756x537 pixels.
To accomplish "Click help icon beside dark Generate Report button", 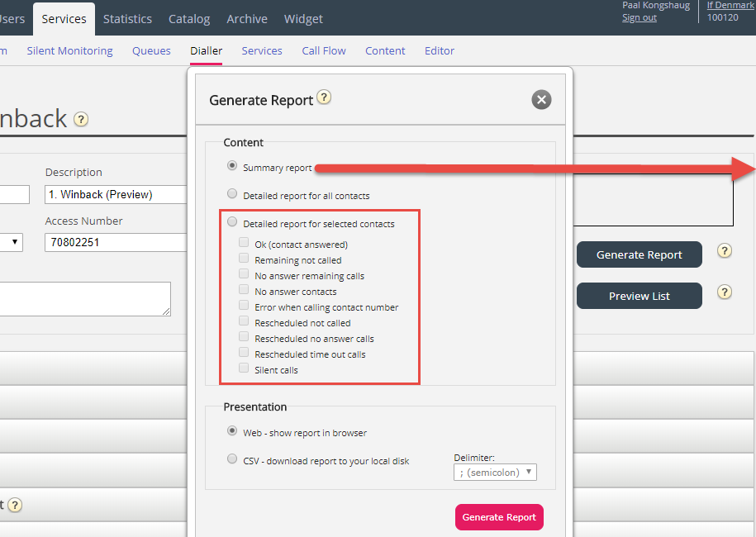I will click(x=724, y=251).
